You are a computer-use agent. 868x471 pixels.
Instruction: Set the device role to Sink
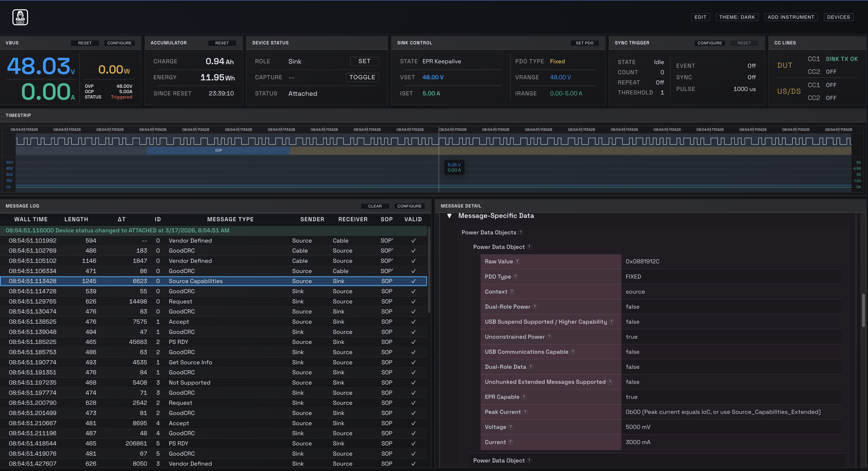[364, 61]
